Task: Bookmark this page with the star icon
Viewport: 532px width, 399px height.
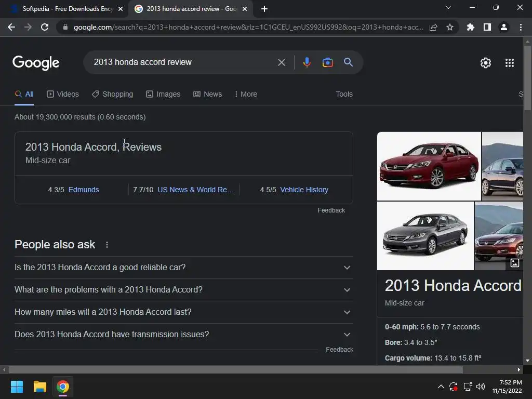Action: (450, 27)
